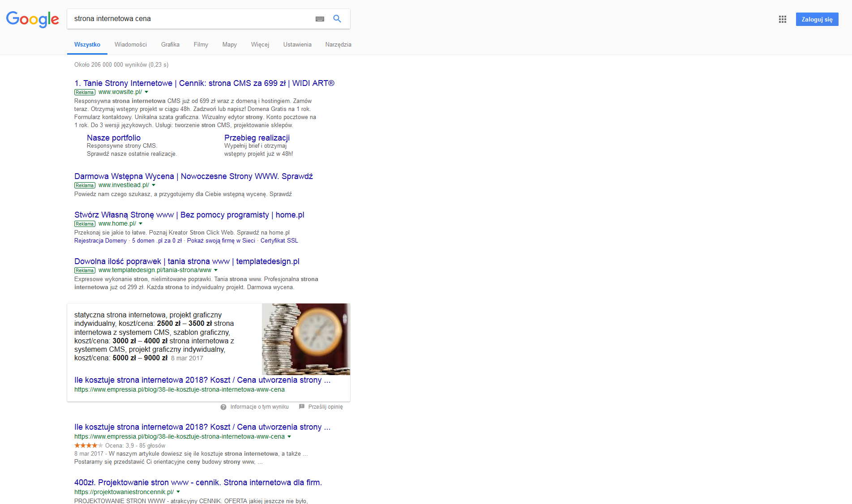Open the Google apps grid icon
This screenshot has width=852, height=504.
pyautogui.click(x=783, y=19)
